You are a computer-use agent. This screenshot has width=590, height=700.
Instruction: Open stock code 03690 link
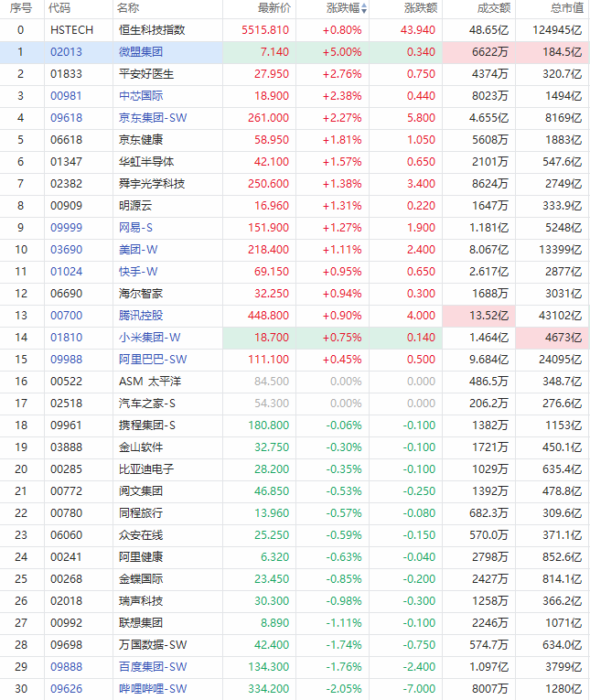point(66,249)
